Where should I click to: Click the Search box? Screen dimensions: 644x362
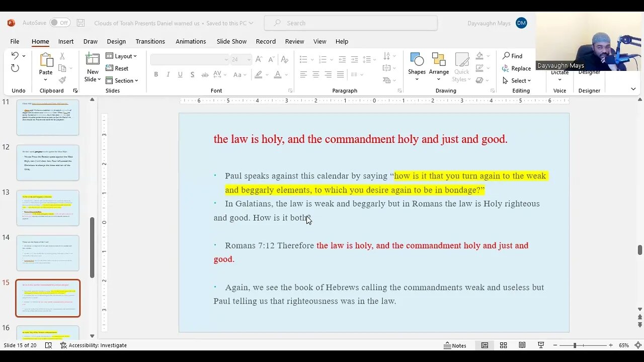[x=351, y=23]
